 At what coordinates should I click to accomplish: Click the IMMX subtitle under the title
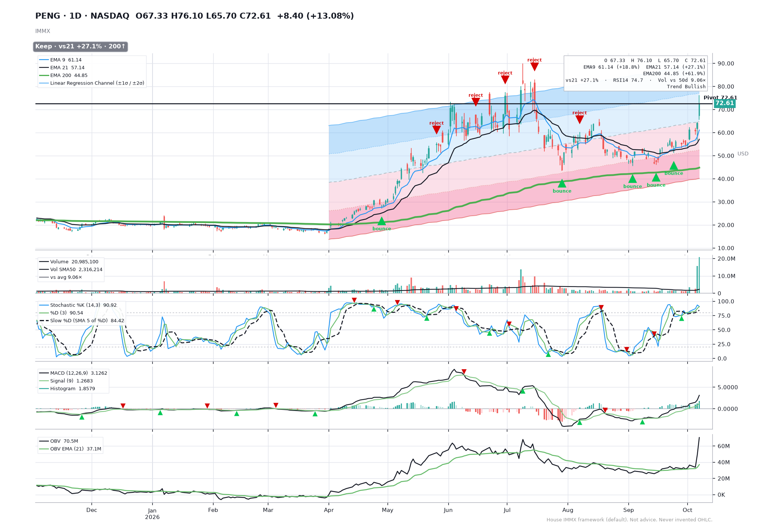point(43,31)
